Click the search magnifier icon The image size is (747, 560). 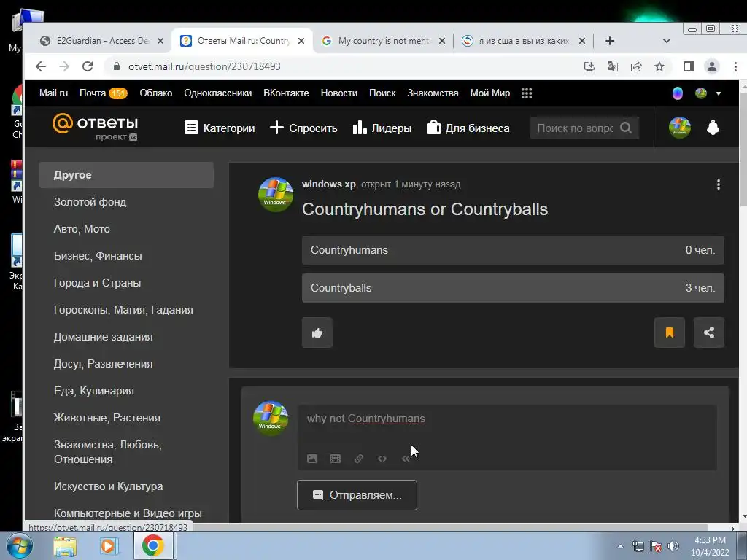tap(626, 128)
